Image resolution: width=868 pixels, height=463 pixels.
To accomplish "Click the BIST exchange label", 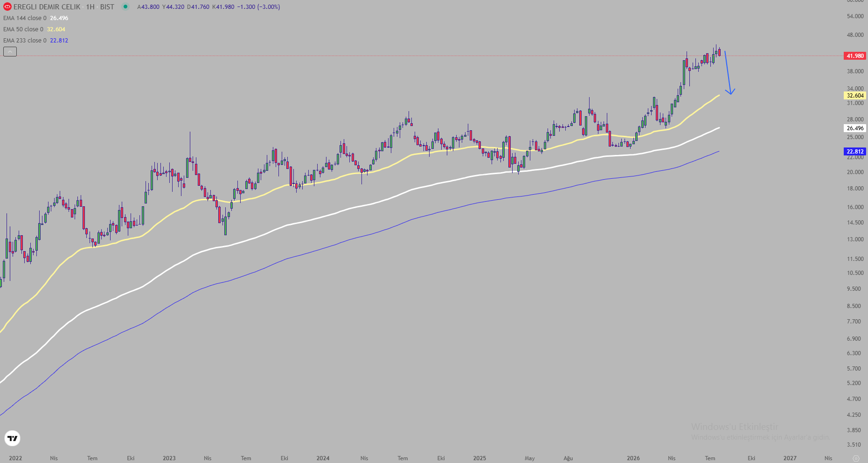I will (107, 7).
